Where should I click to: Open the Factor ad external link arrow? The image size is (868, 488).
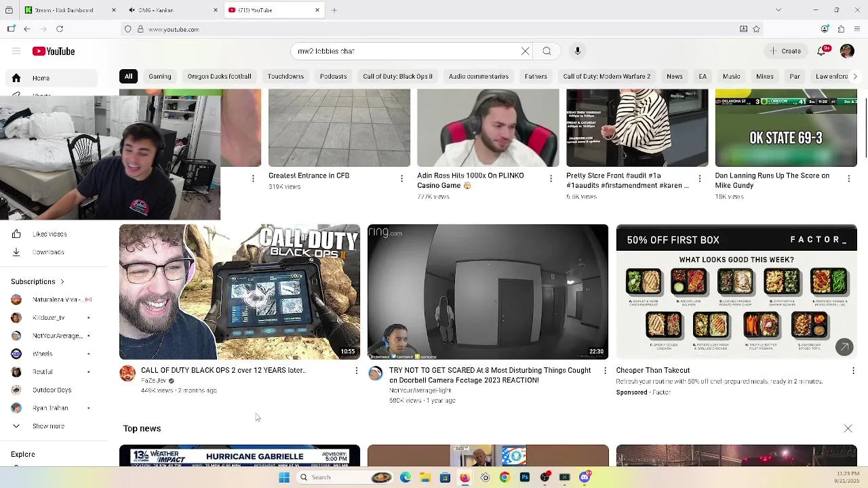coord(844,347)
